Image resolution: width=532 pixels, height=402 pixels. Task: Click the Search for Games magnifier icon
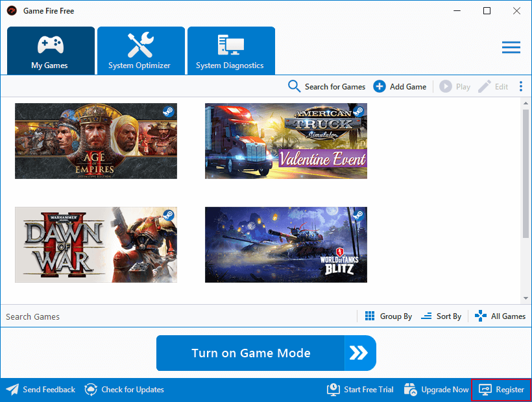294,86
